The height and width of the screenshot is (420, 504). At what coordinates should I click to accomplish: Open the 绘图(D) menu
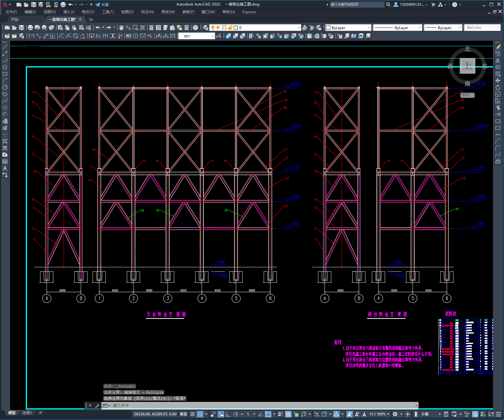tap(127, 12)
